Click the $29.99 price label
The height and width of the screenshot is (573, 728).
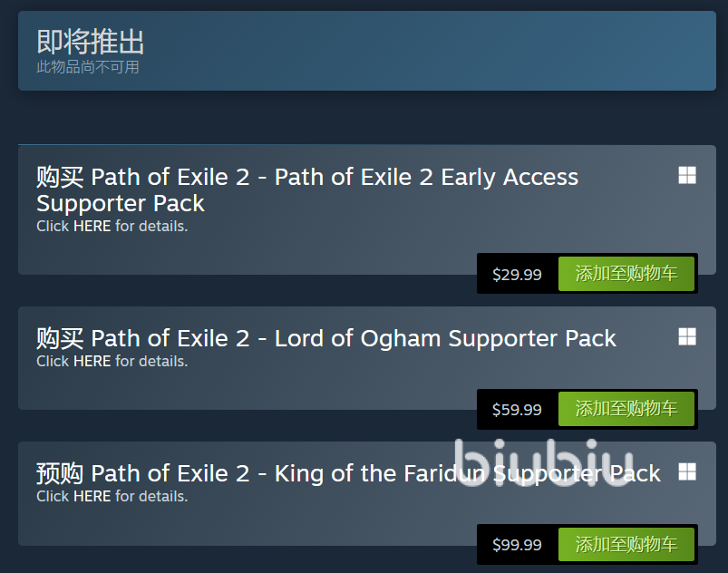pos(517,275)
